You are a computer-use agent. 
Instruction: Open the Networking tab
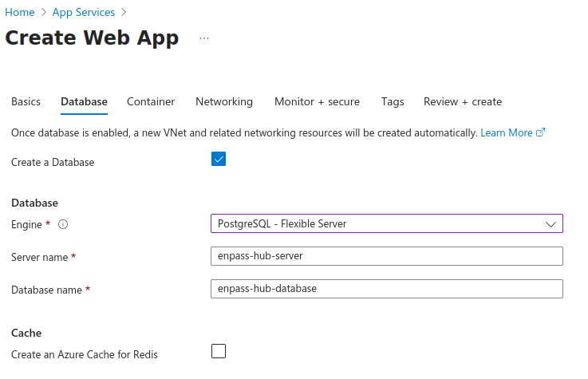224,101
